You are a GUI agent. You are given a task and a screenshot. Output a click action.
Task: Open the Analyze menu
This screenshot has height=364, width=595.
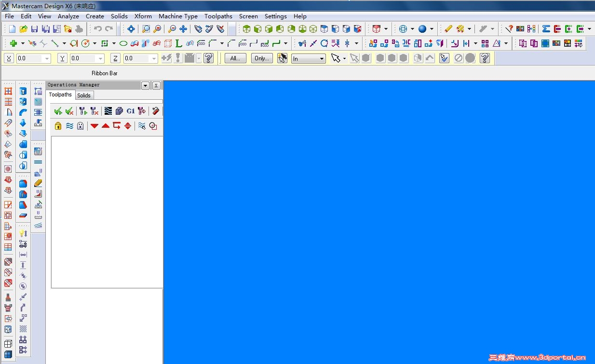(68, 16)
